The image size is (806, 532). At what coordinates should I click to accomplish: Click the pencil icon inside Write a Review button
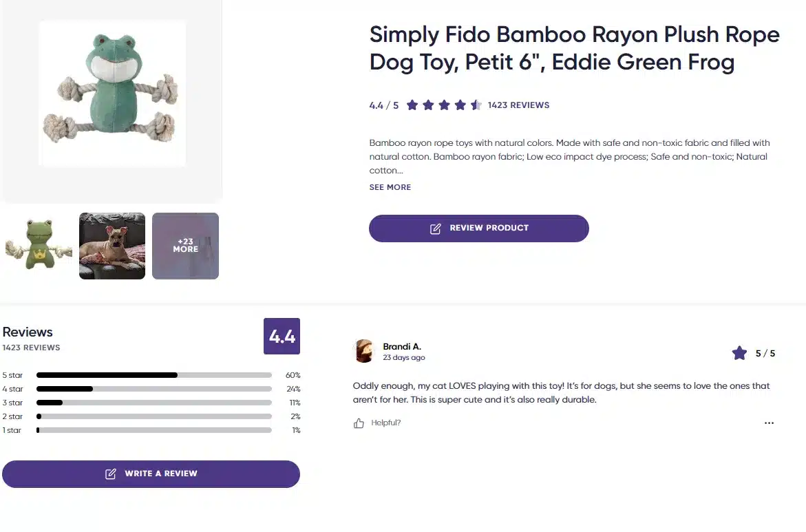tap(111, 474)
